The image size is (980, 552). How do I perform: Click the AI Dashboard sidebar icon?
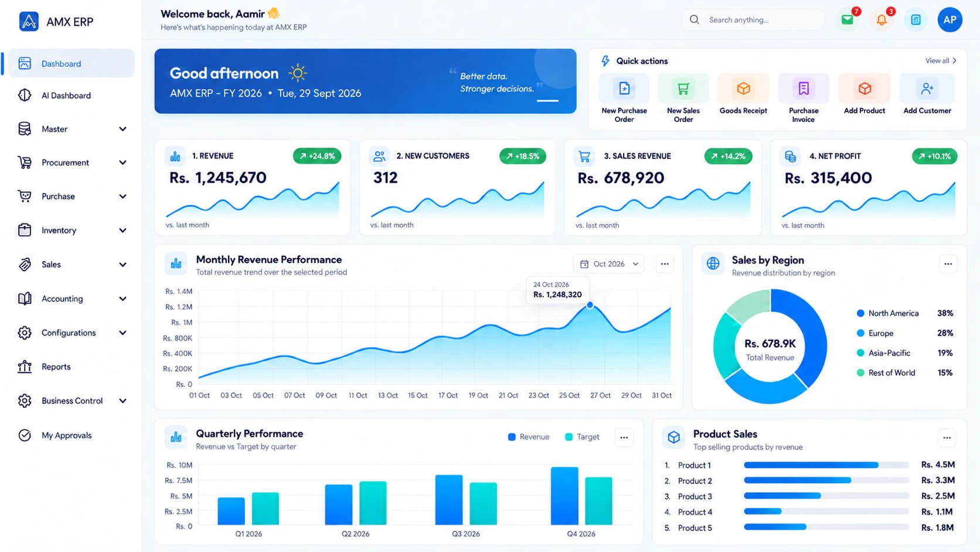25,95
